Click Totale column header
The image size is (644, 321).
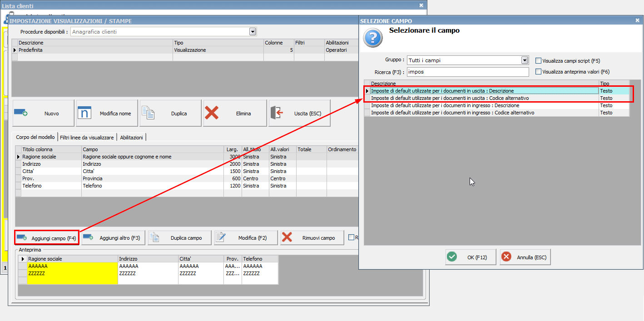(x=311, y=149)
